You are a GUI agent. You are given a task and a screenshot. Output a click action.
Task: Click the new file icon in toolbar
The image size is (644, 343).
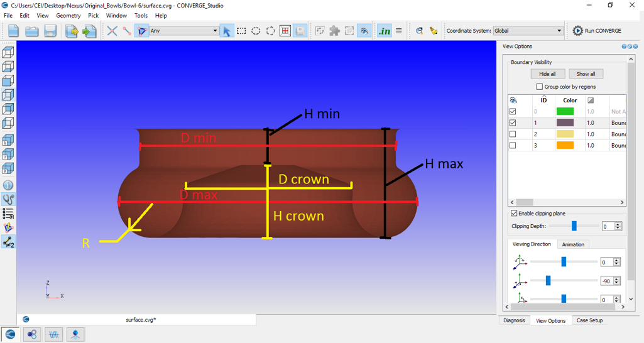[x=13, y=31]
